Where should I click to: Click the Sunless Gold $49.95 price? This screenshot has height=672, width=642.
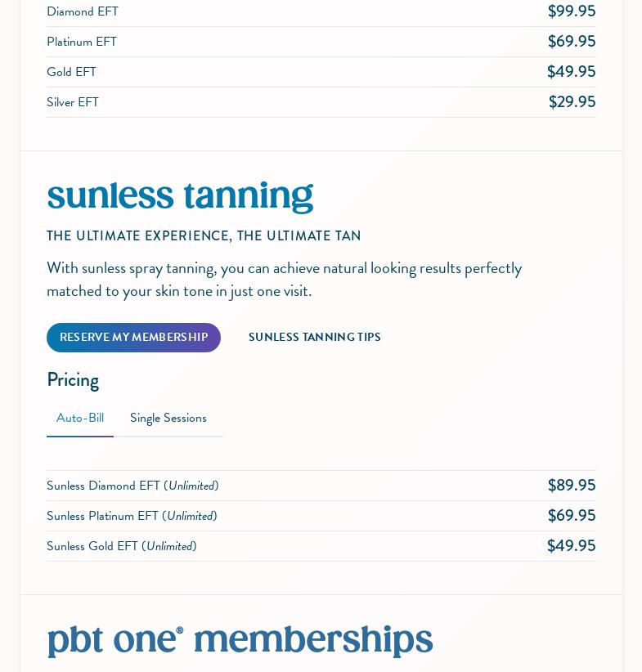pos(571,546)
